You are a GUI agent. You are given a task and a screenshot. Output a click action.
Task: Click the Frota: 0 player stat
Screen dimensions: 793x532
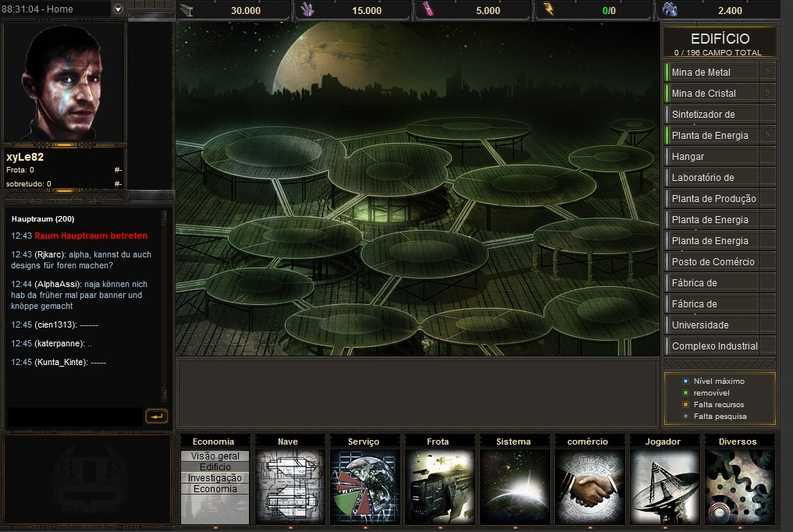point(20,170)
